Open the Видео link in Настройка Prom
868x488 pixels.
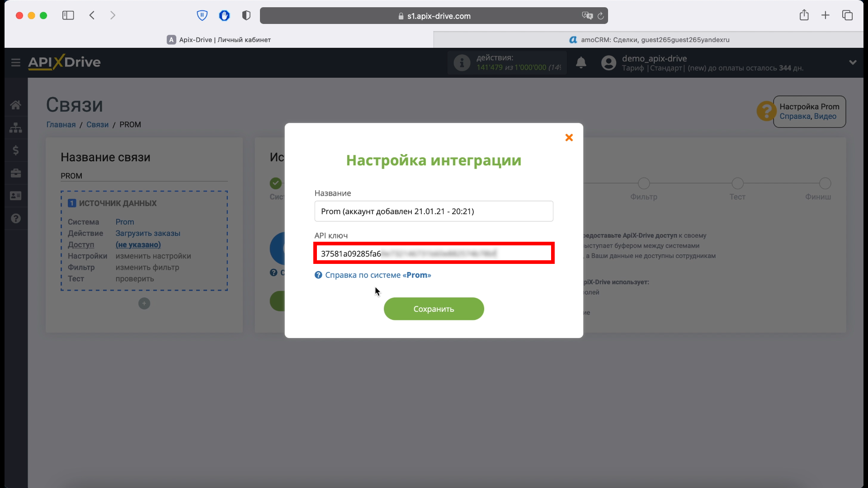point(825,116)
